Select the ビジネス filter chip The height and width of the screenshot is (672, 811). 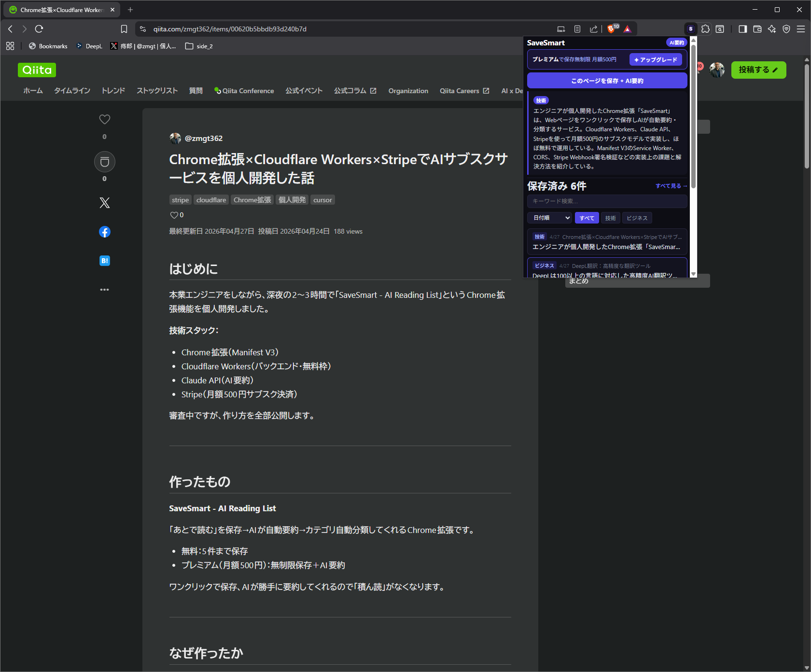point(637,218)
